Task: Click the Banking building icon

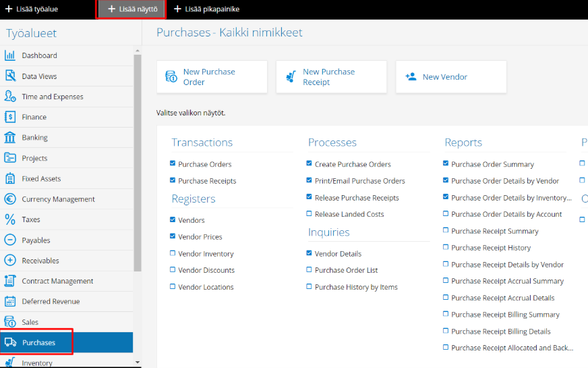Action: click(9, 138)
